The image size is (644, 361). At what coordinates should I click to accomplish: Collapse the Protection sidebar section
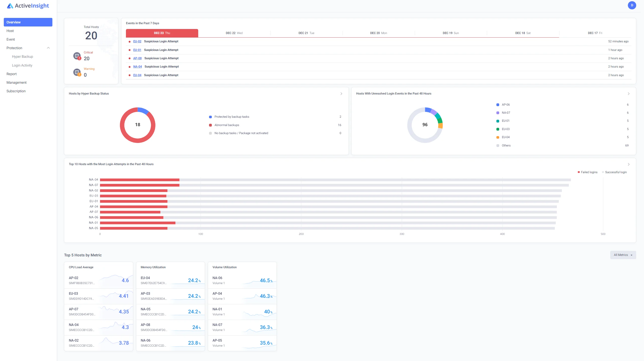48,48
